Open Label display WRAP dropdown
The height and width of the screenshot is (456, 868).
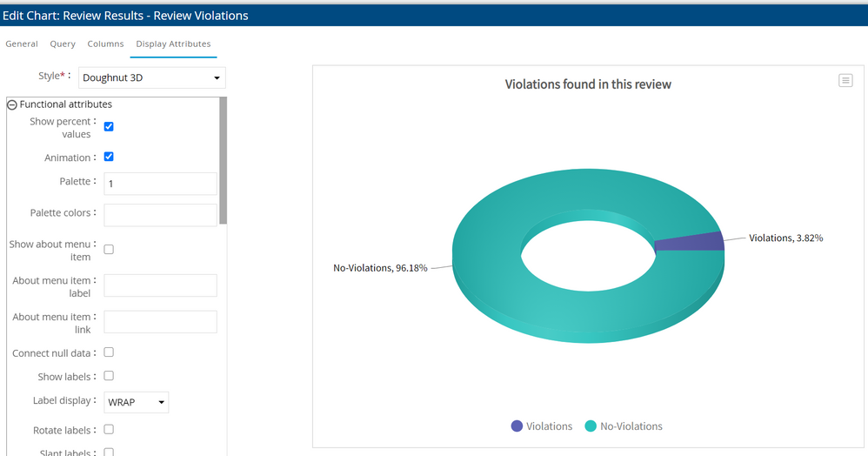[136, 402]
